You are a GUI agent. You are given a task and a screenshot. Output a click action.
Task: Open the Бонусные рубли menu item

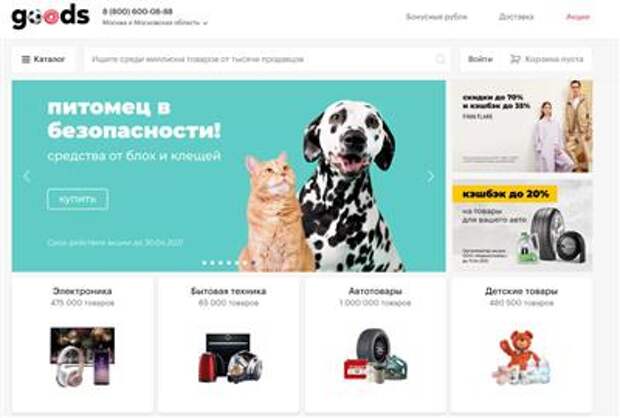coord(437,17)
